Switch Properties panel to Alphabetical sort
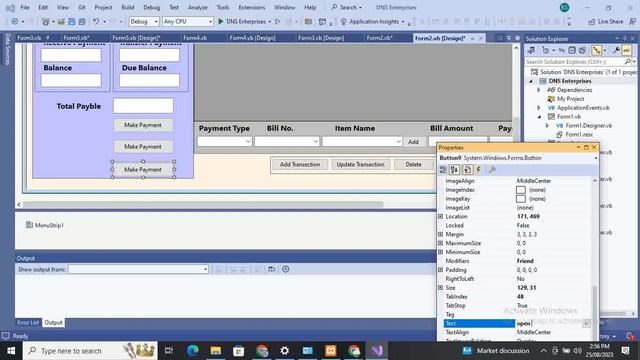Screen dimensions: 640x360 tap(455, 170)
